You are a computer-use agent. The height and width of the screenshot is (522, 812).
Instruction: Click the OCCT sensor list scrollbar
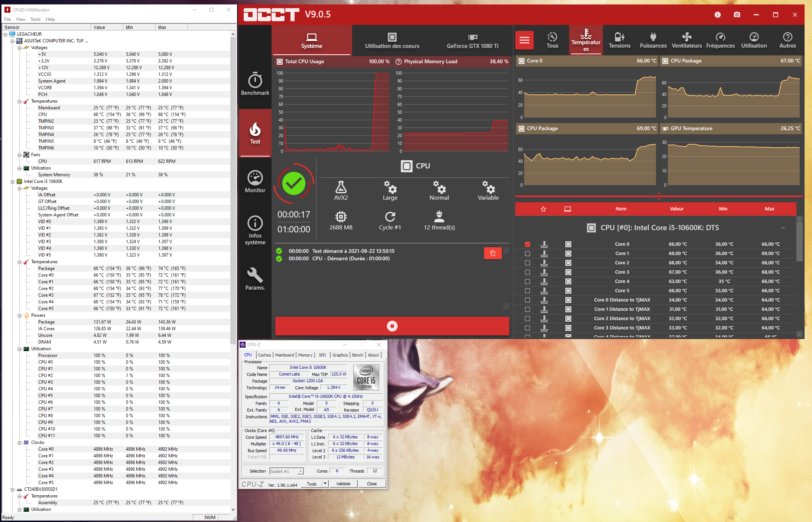click(799, 242)
